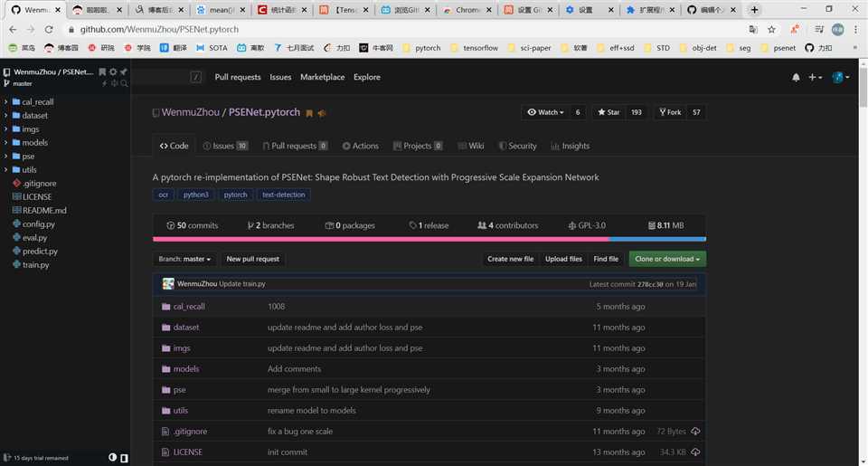The width and height of the screenshot is (868, 466).
Task: Expand cal_recall folder in Octotree
Action: click(6, 102)
